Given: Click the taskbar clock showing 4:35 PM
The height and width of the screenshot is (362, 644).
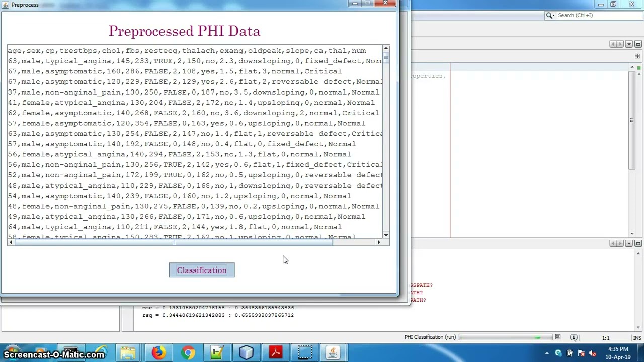Looking at the screenshot, I should click(x=618, y=353).
